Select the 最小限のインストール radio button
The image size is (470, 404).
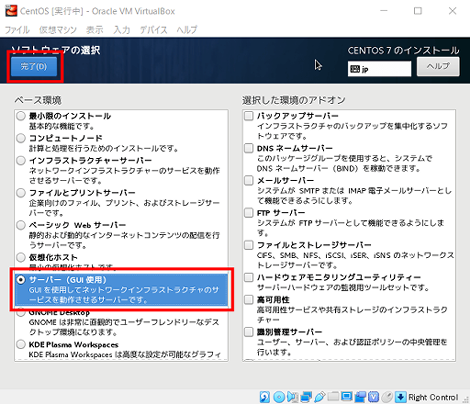click(x=21, y=116)
